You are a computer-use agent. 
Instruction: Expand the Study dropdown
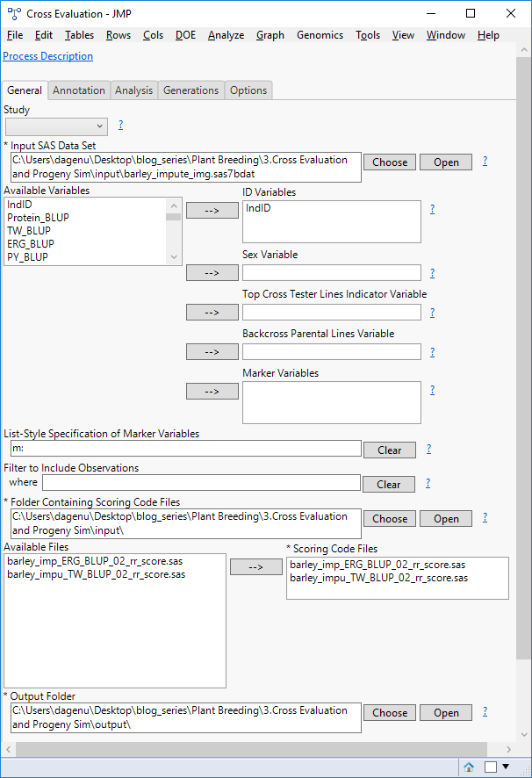99,126
